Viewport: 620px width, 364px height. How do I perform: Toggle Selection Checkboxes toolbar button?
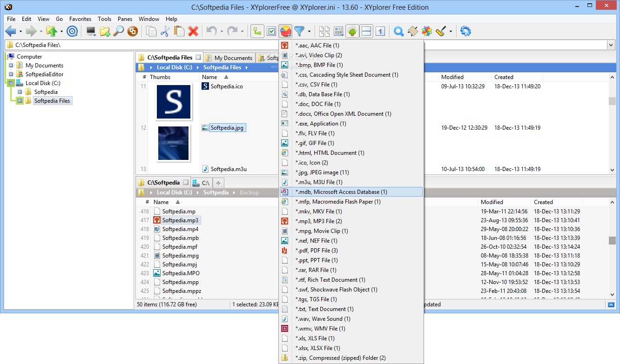coord(272,31)
